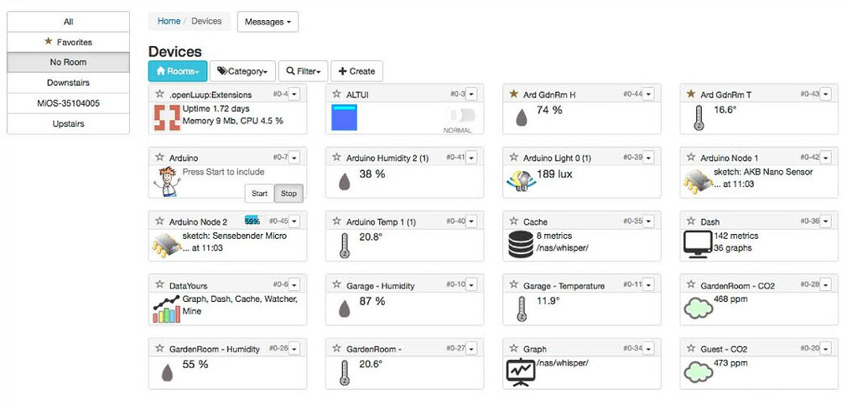Star the Cache device as favorite
This screenshot has width=868, height=405.
pos(514,221)
